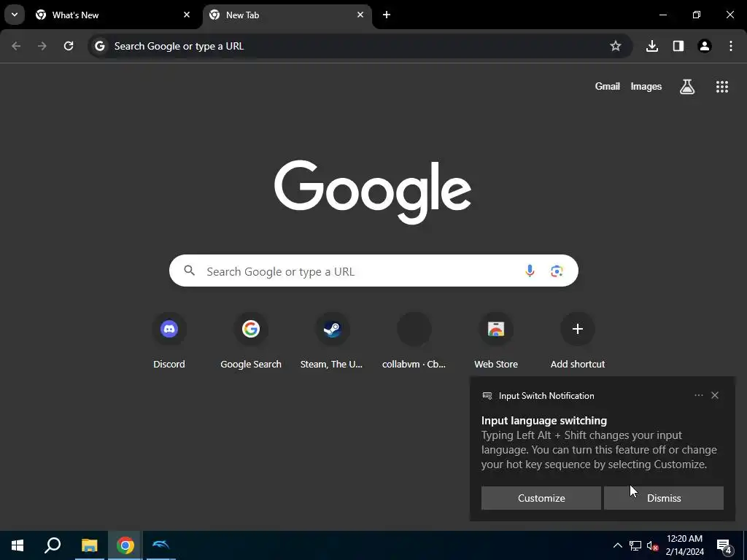Click the back navigation arrow
The width and height of the screenshot is (747, 560).
click(x=16, y=46)
